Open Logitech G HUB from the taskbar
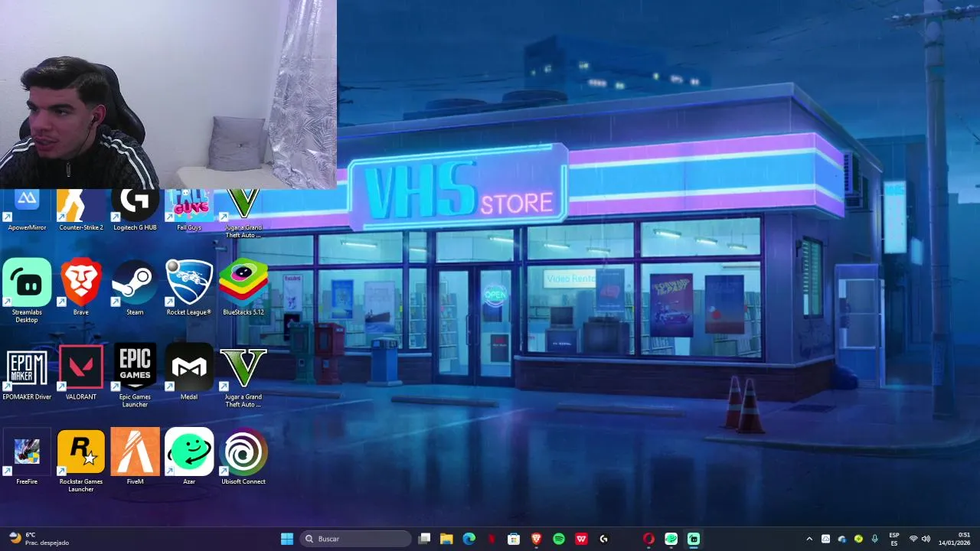 pos(603,539)
